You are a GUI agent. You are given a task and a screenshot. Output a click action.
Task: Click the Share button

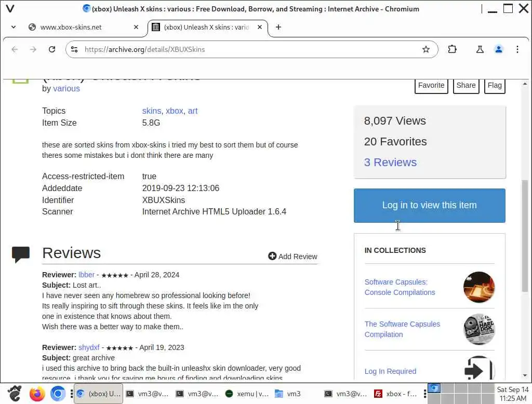(466, 86)
